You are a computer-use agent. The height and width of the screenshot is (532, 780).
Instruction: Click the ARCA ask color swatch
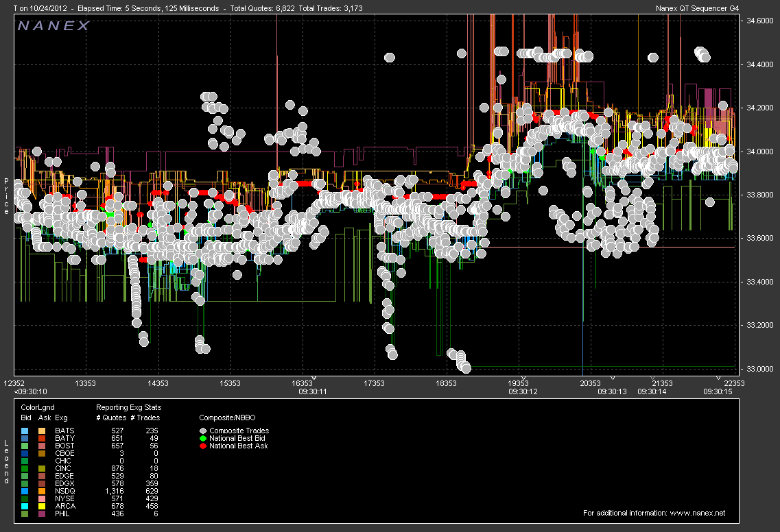42,506
